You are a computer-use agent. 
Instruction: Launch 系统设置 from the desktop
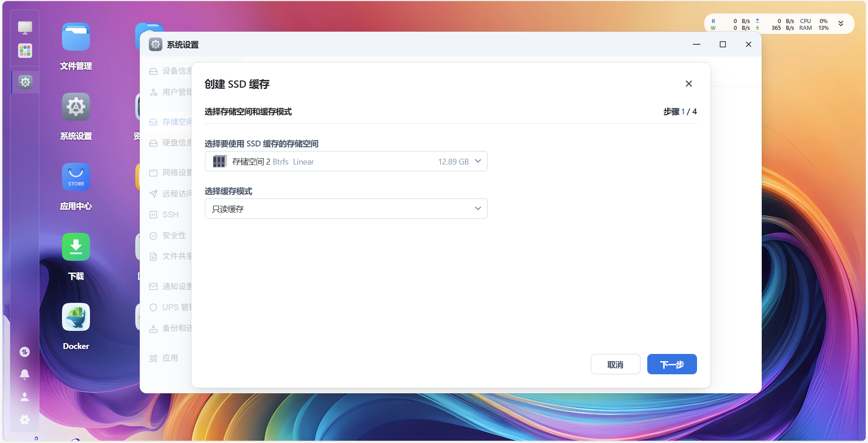pyautogui.click(x=76, y=107)
